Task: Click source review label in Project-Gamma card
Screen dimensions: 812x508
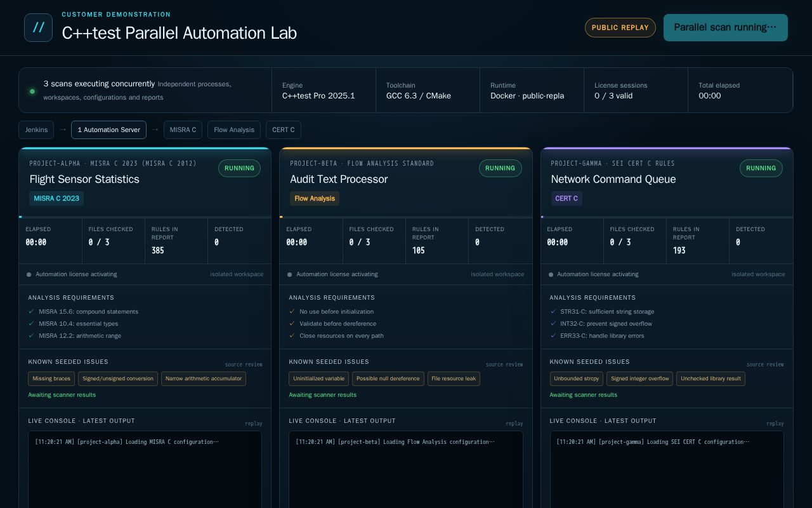Action: click(x=765, y=364)
